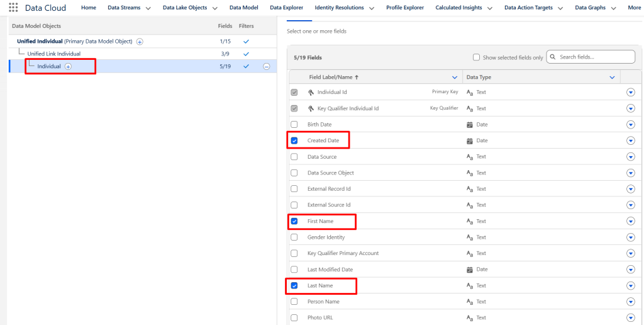
Task: Check the Person Name checkbox
Action: coord(294,302)
